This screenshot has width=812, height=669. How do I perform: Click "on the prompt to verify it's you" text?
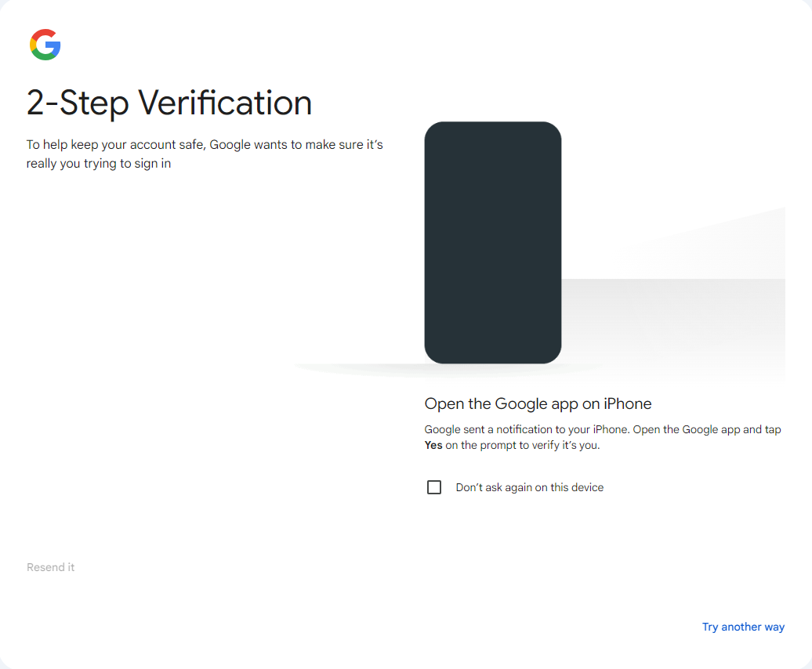[x=523, y=446]
